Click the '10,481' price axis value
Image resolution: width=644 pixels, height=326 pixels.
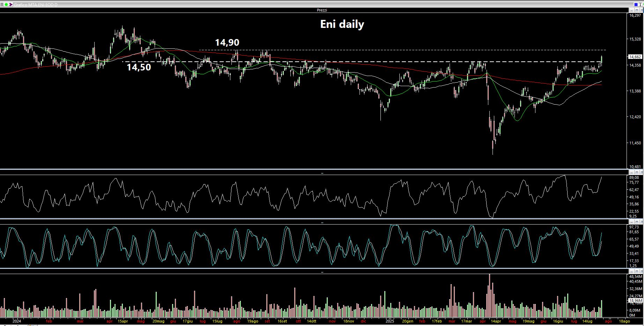click(635, 167)
